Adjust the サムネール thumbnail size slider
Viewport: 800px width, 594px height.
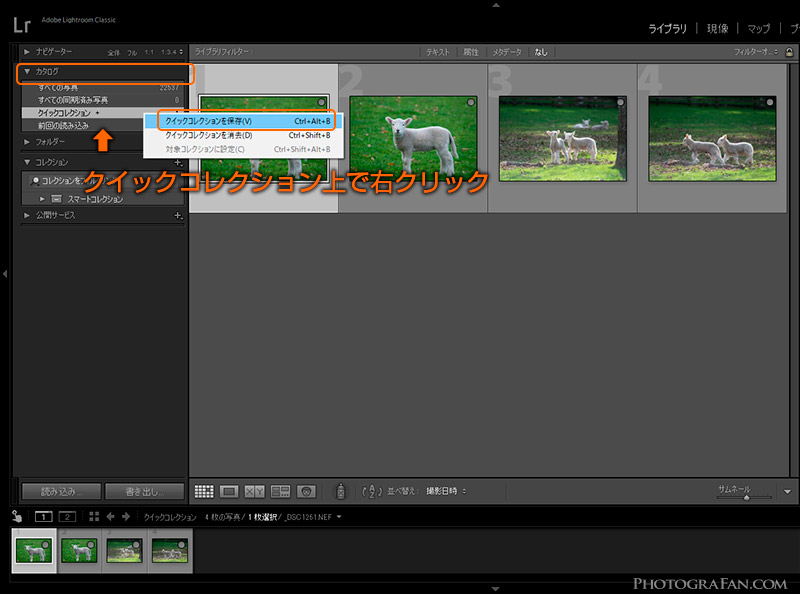746,497
